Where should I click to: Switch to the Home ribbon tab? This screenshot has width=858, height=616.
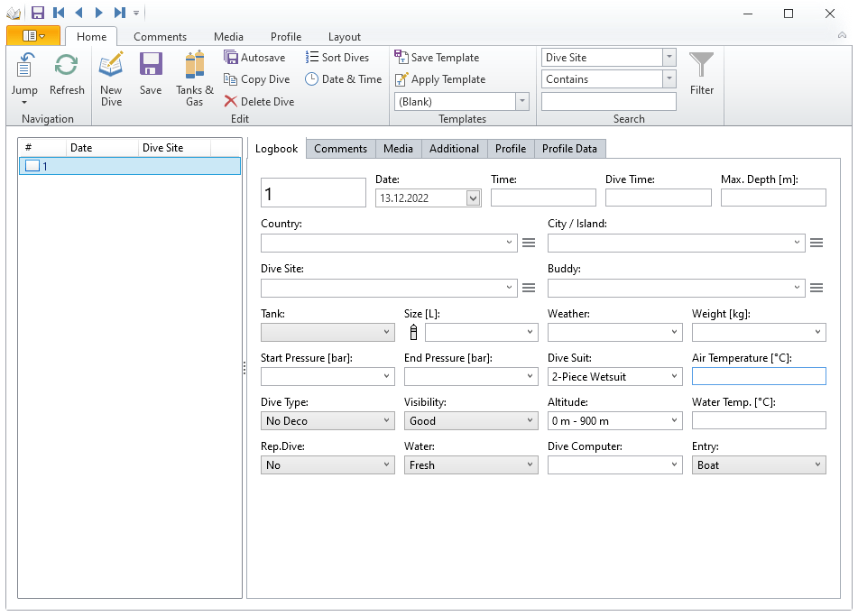point(91,37)
